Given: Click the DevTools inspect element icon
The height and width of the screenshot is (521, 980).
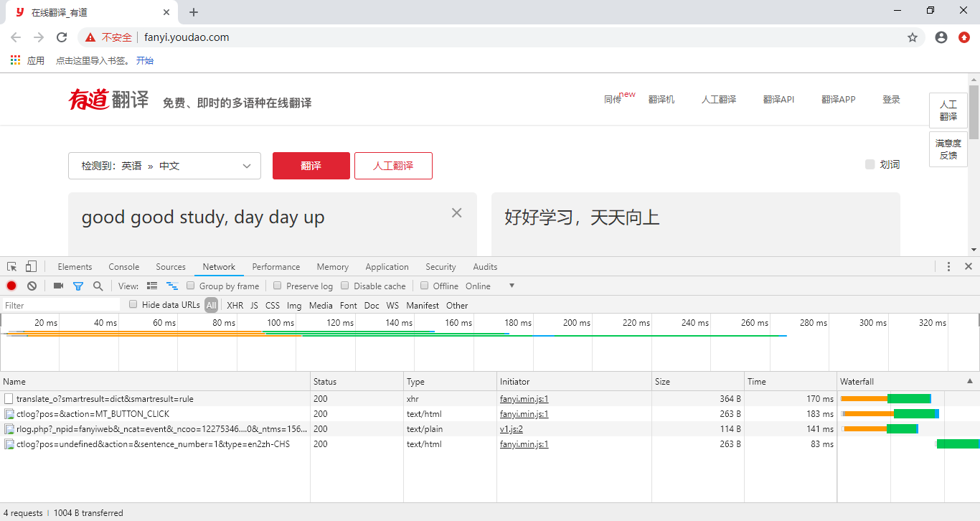Looking at the screenshot, I should 12,266.
